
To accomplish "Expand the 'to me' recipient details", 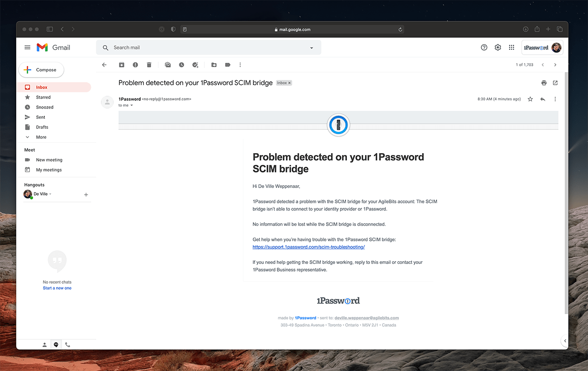I will click(x=132, y=105).
